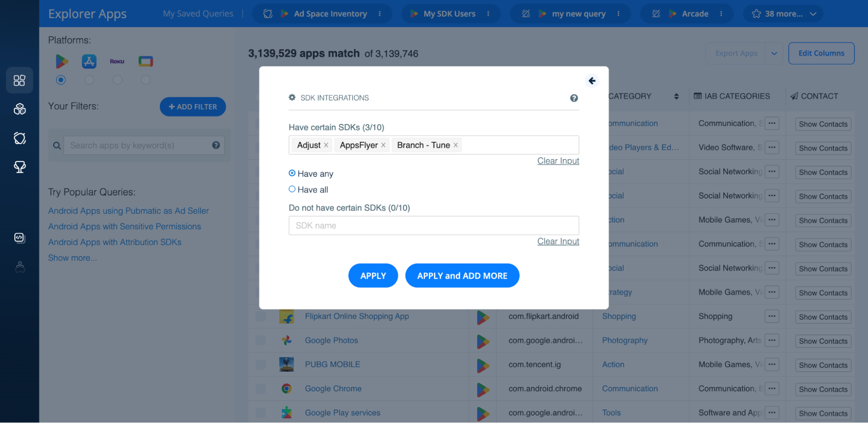Click the Google Photos app icon
The image size is (868, 423).
(x=287, y=340)
